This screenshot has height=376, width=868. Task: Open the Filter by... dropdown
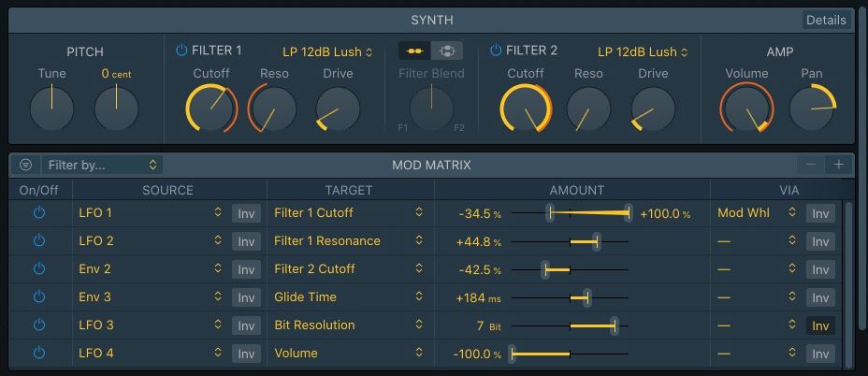[102, 165]
